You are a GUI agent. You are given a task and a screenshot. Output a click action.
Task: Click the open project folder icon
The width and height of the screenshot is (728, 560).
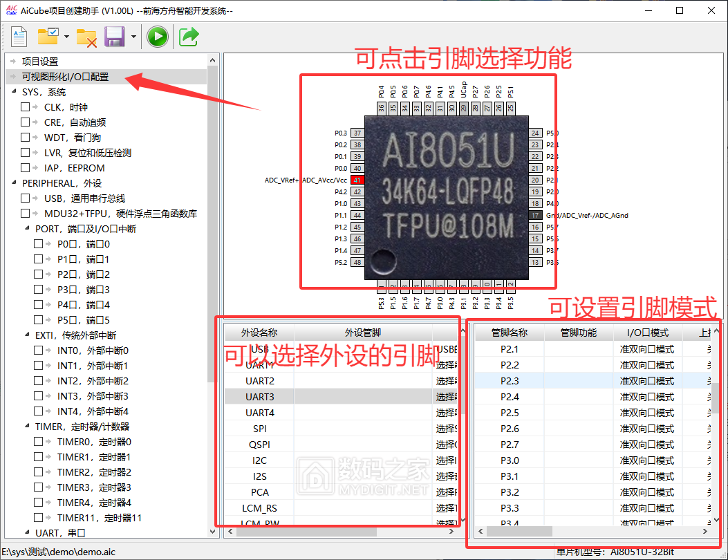pyautogui.click(x=48, y=37)
